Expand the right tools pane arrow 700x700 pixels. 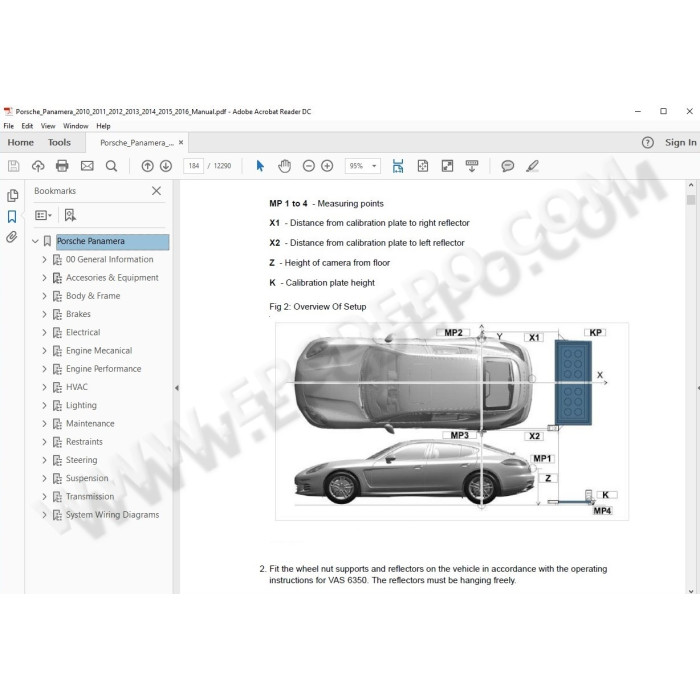pyautogui.click(x=698, y=388)
